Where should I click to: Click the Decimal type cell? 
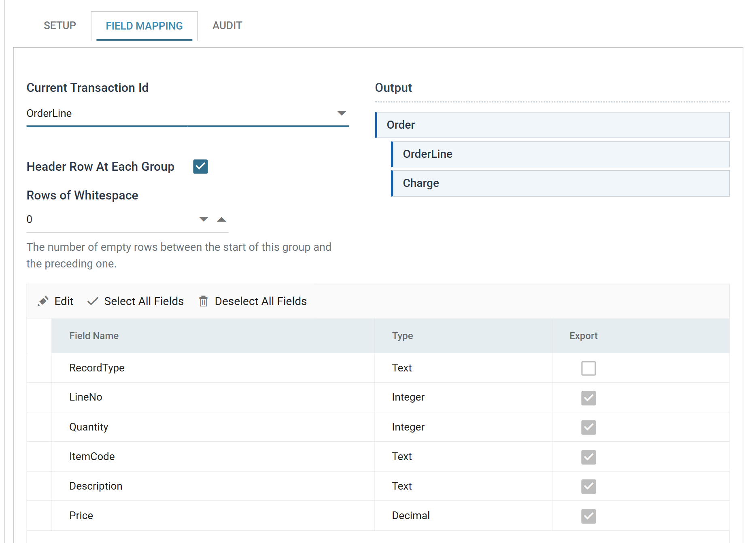coord(463,515)
